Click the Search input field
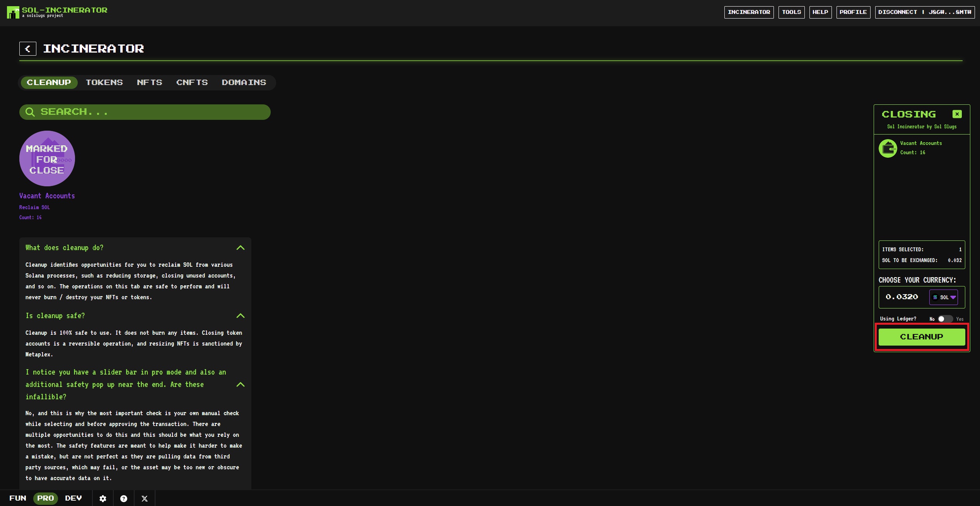The image size is (980, 506). coord(155,112)
